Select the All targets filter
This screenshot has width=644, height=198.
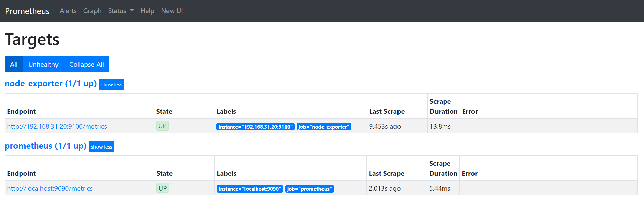coord(14,64)
